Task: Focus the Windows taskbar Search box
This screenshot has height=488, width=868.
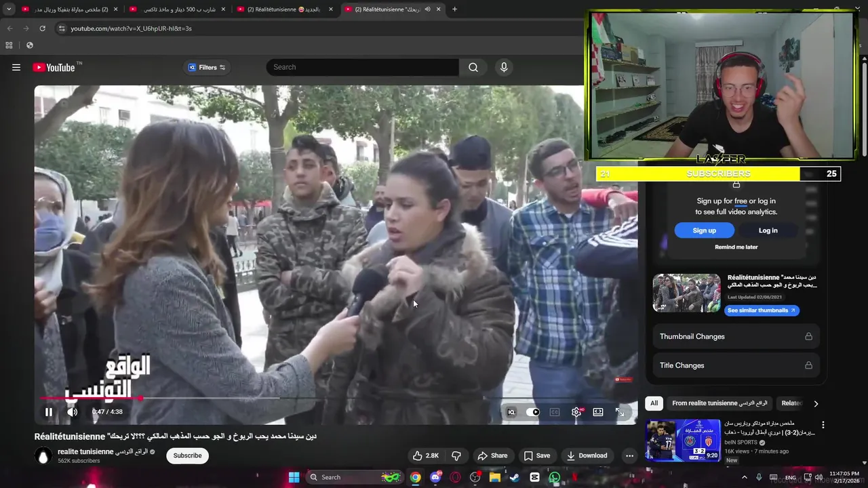Action: [x=353, y=477]
